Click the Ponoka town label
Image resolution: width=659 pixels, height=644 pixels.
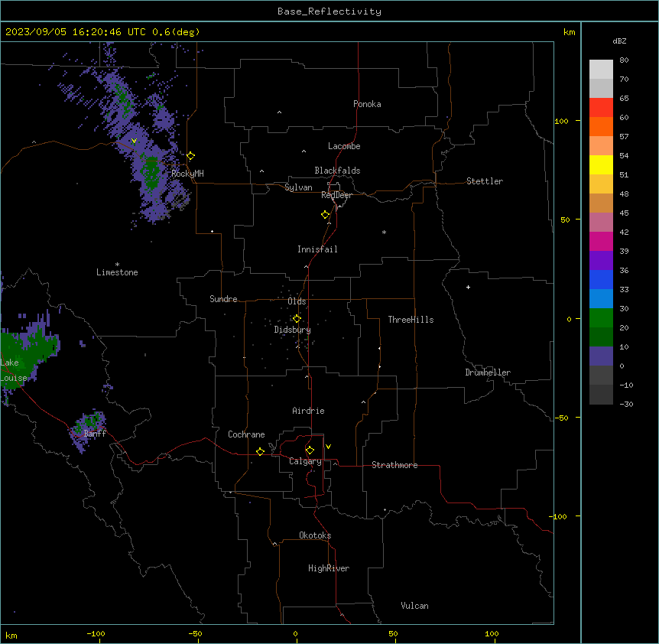click(367, 104)
